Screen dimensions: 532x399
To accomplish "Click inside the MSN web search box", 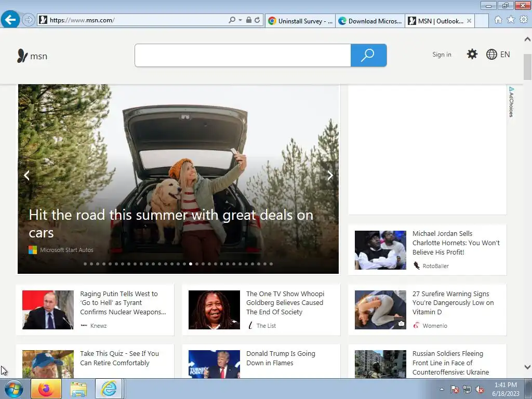I will pos(243,55).
